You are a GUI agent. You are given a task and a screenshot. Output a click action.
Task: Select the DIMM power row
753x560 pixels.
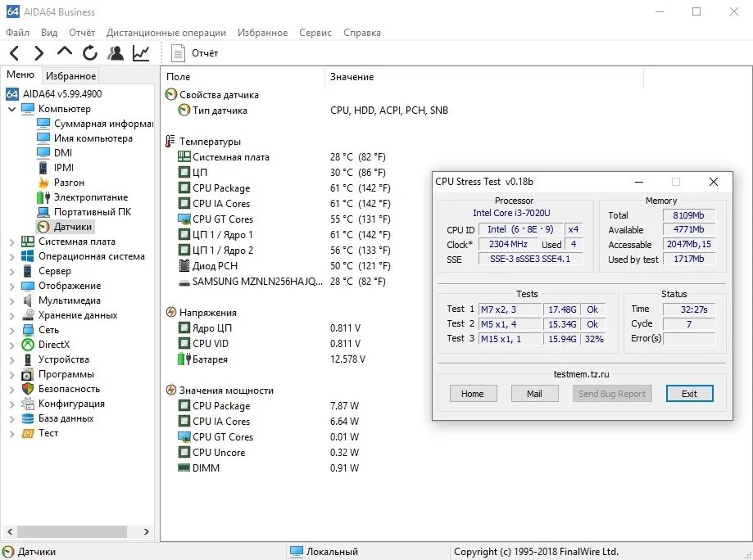click(268, 467)
